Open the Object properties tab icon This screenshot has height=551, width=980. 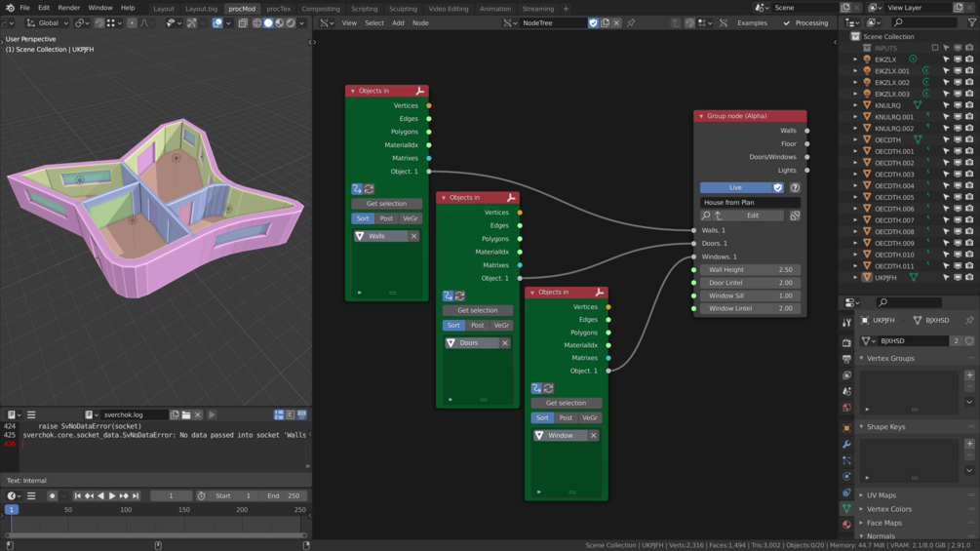pos(846,428)
